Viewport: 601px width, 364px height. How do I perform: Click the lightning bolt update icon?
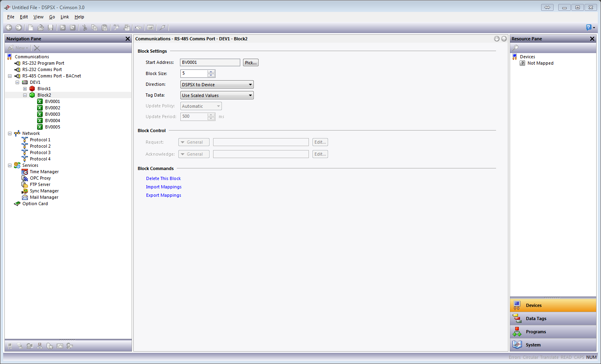(x=162, y=28)
